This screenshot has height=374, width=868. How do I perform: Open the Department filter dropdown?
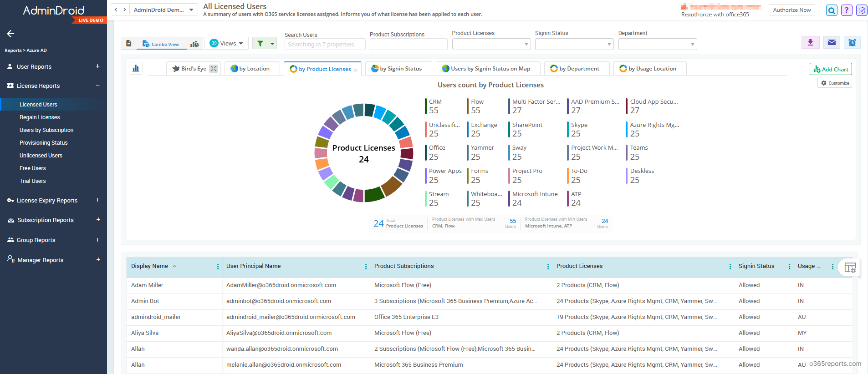[x=658, y=44]
